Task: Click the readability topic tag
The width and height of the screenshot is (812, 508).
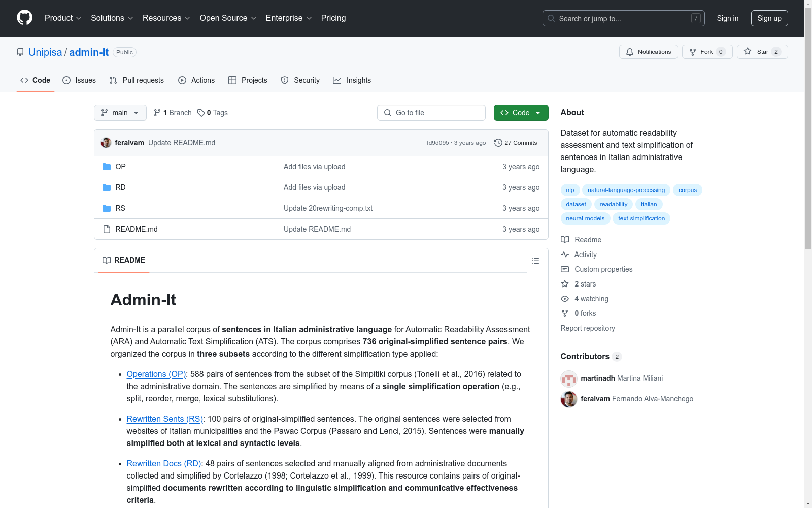Action: [x=614, y=204]
